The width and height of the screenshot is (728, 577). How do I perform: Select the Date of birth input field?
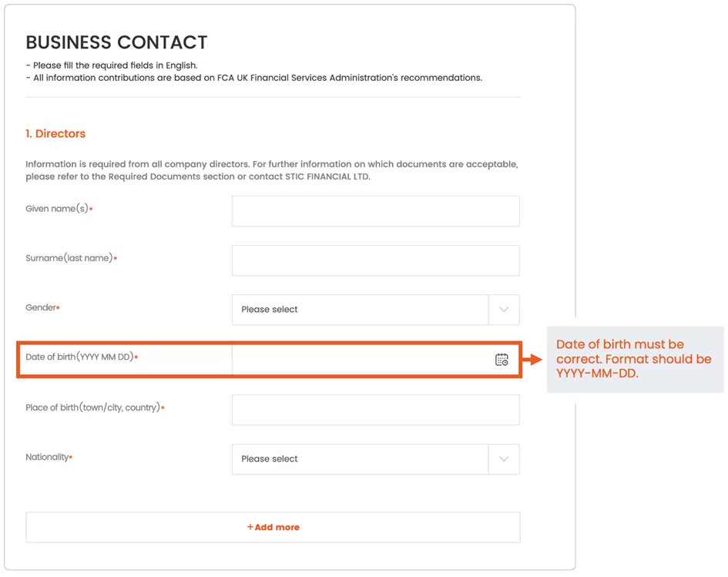[x=376, y=360]
